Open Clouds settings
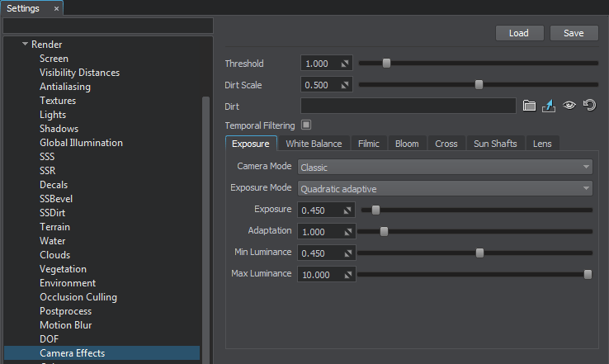This screenshot has height=364, width=609. 55,255
